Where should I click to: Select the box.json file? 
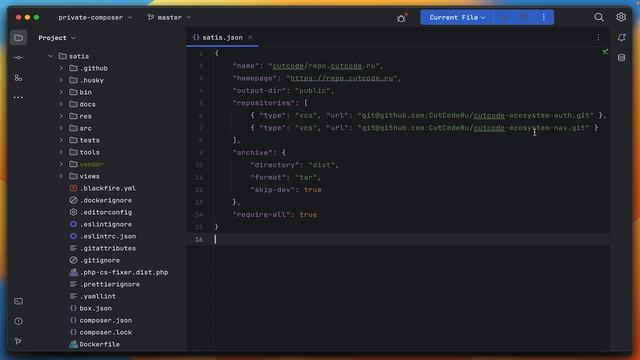pyautogui.click(x=96, y=308)
